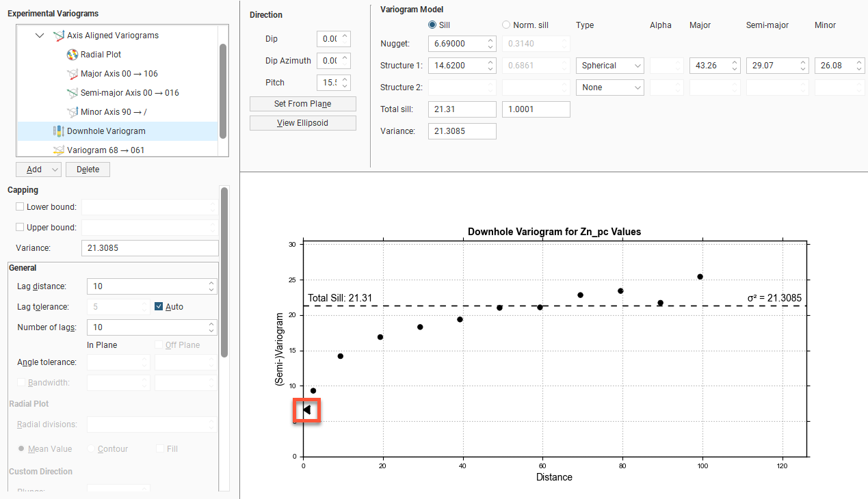Click the nugget handle triangle on the plot
This screenshot has width=868, height=499.
[x=307, y=410]
